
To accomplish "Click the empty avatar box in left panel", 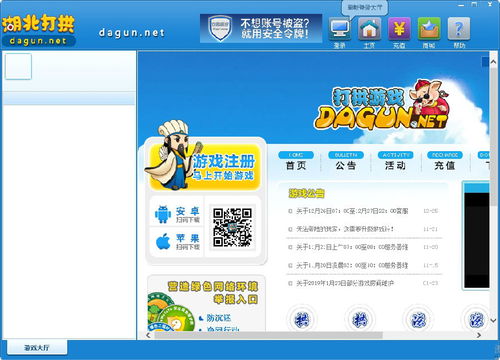I will tap(18, 66).
